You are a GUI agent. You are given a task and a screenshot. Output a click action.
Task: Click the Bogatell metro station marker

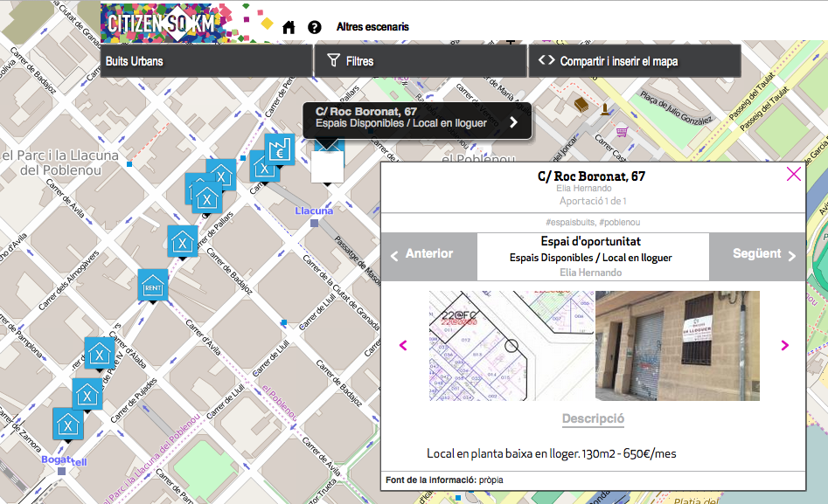click(62, 472)
